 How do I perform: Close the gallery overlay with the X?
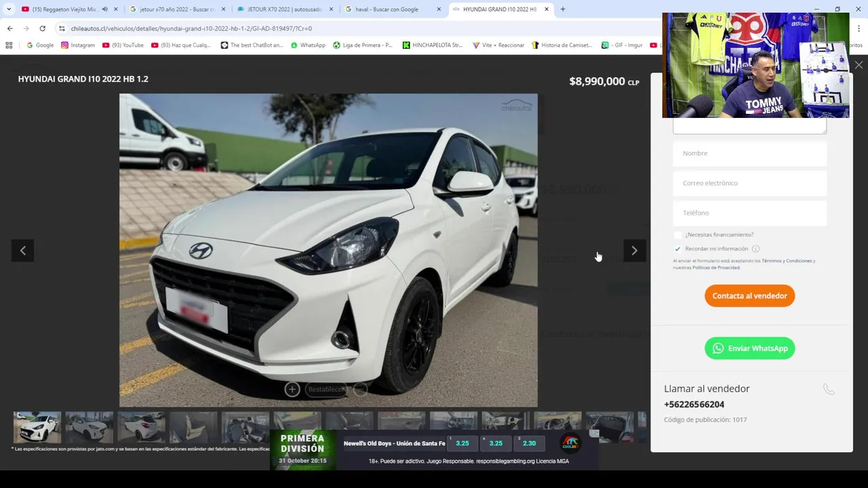(859, 65)
